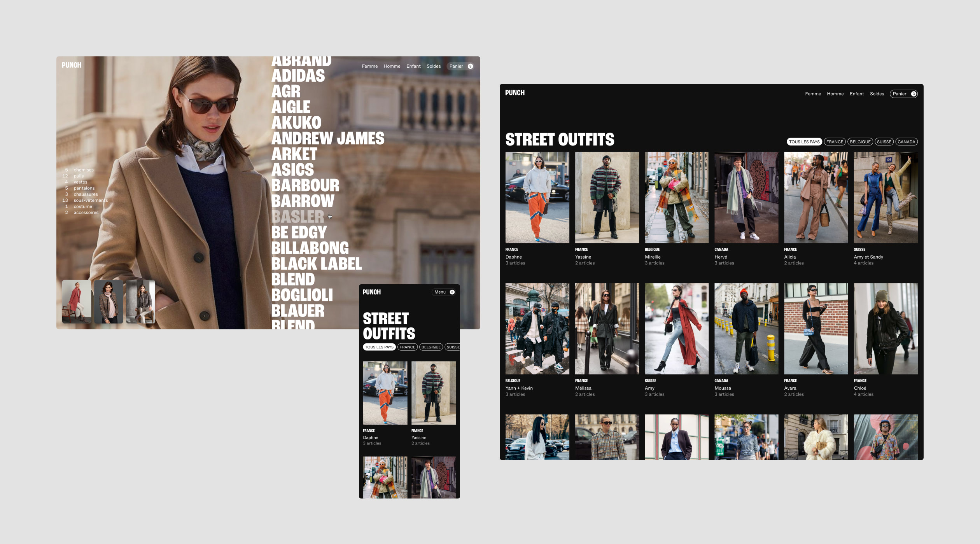Select SUISSE filter in mobile window
980x544 pixels.
(453, 347)
